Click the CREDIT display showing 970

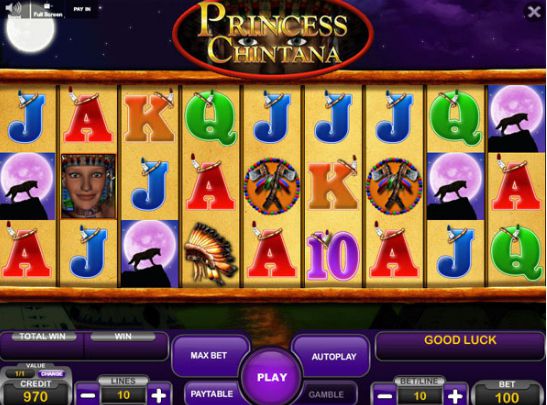36,393
